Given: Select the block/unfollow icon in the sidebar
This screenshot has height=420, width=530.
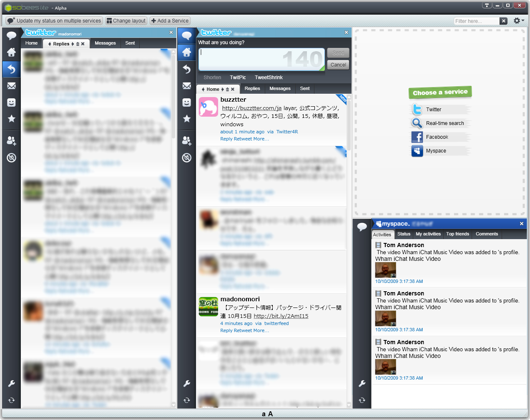Looking at the screenshot, I should [x=11, y=158].
